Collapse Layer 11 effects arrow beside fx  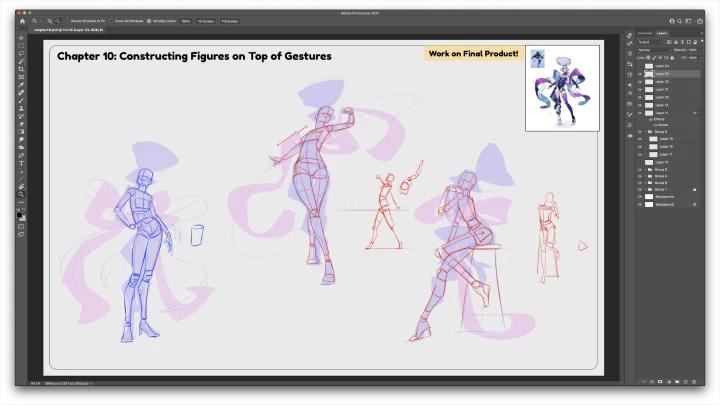[x=699, y=113]
